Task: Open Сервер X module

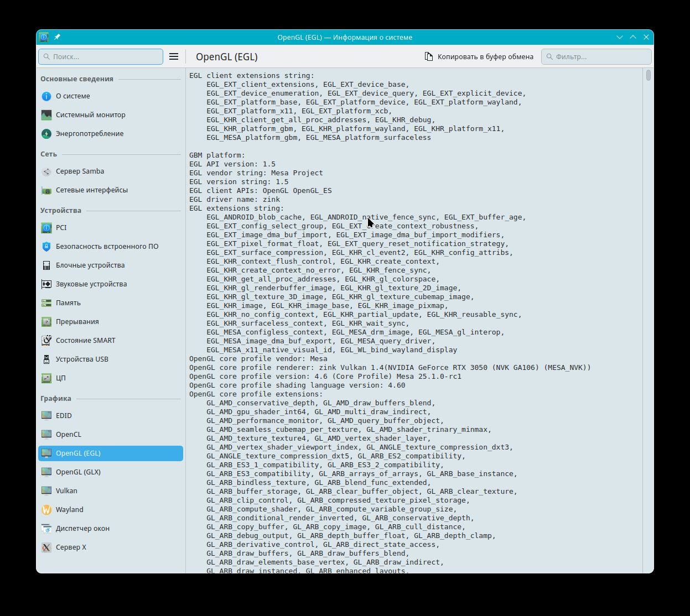Action: (x=111, y=547)
